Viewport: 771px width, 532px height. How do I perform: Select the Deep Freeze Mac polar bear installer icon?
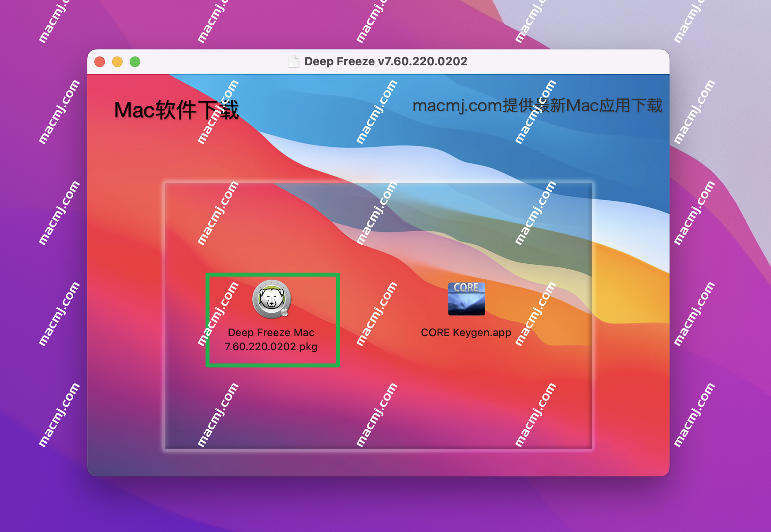[x=272, y=299]
